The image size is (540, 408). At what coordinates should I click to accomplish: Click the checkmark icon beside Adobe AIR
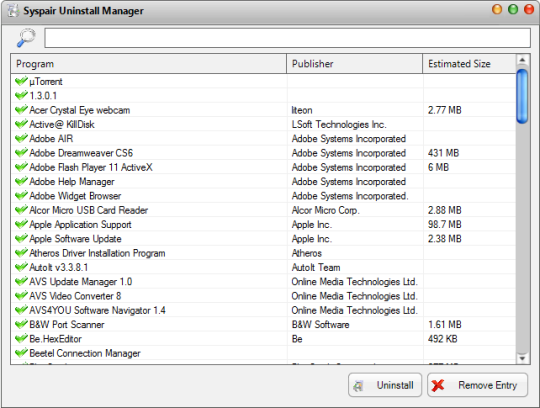click(21, 138)
